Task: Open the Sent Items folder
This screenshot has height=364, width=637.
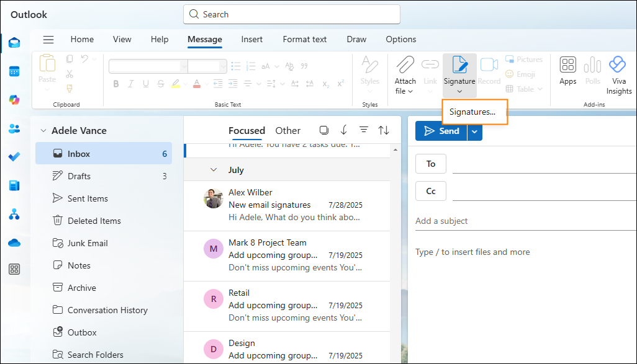Action: 104,198
